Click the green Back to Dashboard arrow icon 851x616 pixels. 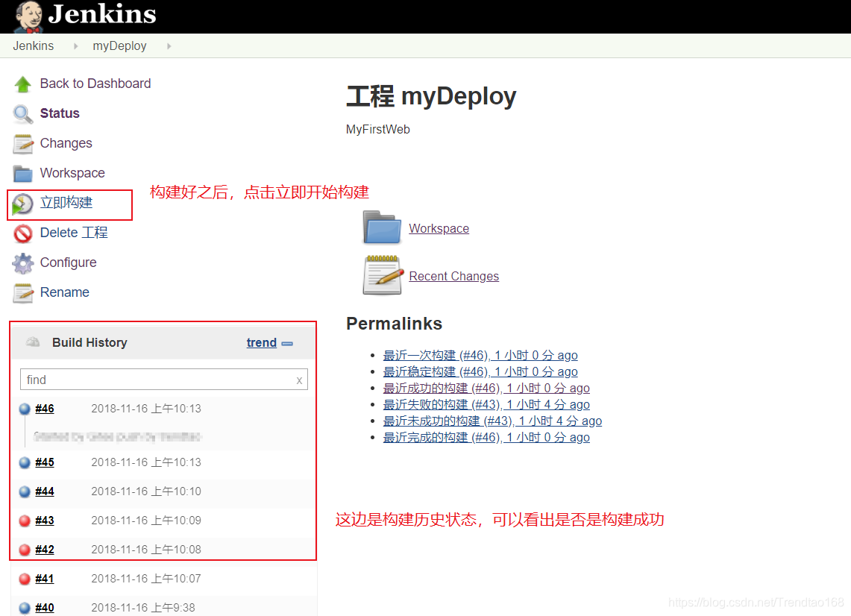click(x=23, y=84)
